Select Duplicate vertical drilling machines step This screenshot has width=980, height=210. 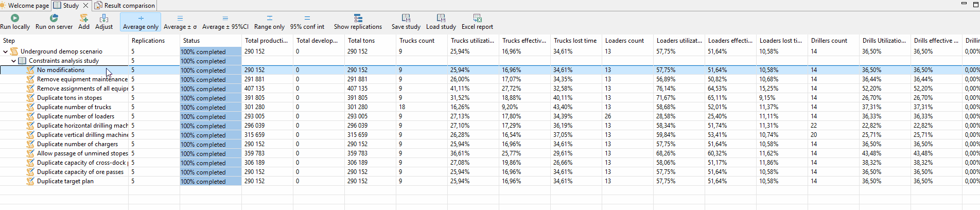(82, 135)
